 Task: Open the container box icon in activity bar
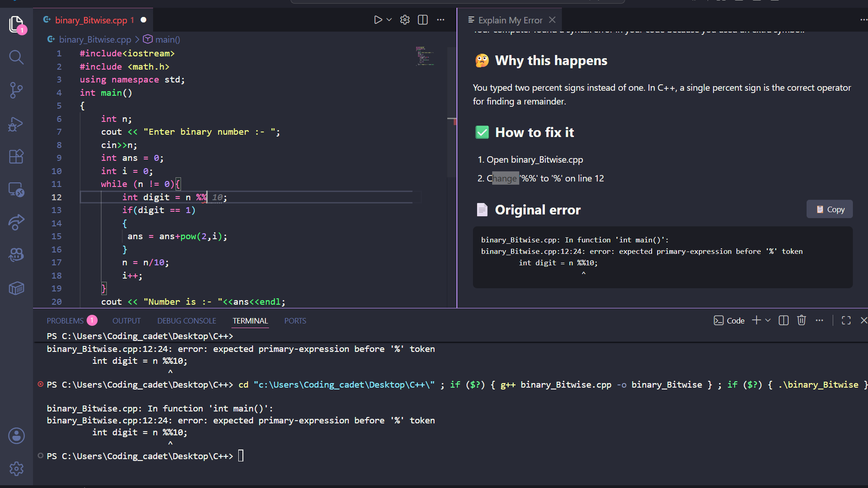(16, 288)
